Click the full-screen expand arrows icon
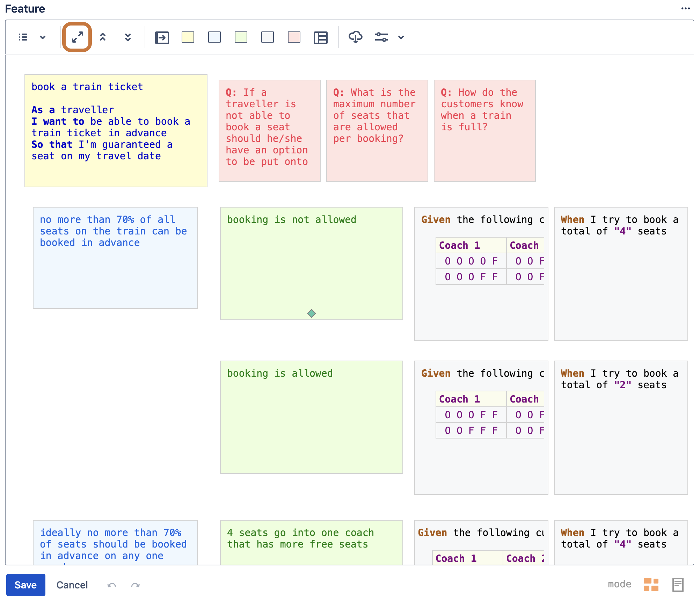Image resolution: width=700 pixels, height=601 pixels. (x=77, y=37)
